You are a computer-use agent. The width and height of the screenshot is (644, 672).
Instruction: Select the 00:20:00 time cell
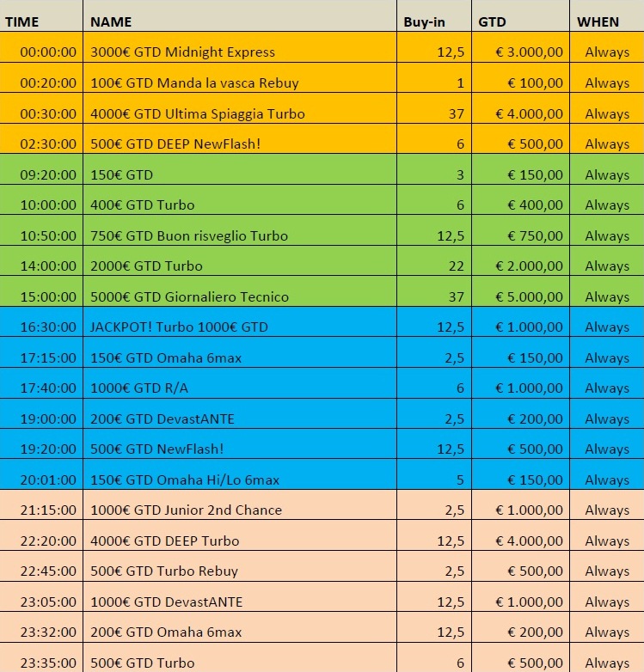(x=48, y=83)
